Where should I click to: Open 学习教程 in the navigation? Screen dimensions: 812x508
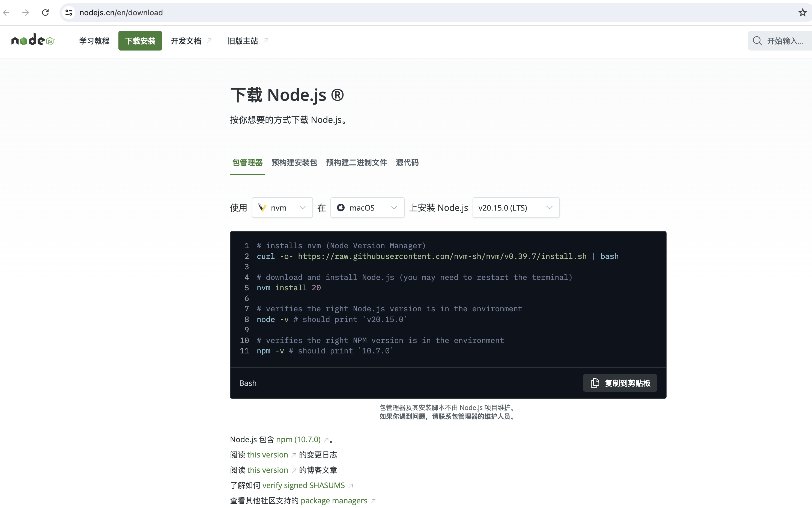[94, 41]
